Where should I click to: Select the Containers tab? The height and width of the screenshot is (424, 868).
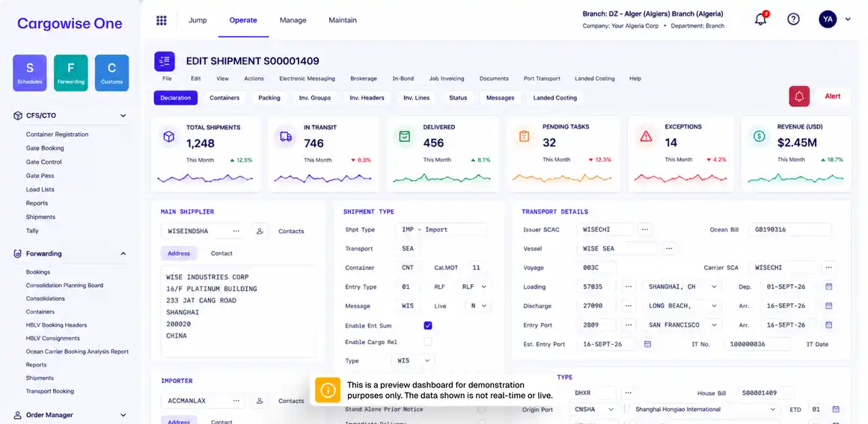(224, 97)
